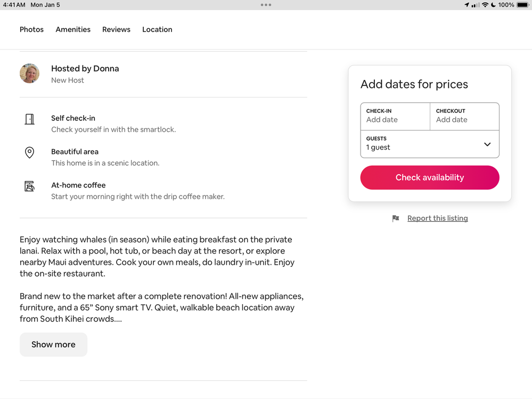Select the Check-in Add date field
Viewport: 532px width, 399px height.
coord(395,116)
